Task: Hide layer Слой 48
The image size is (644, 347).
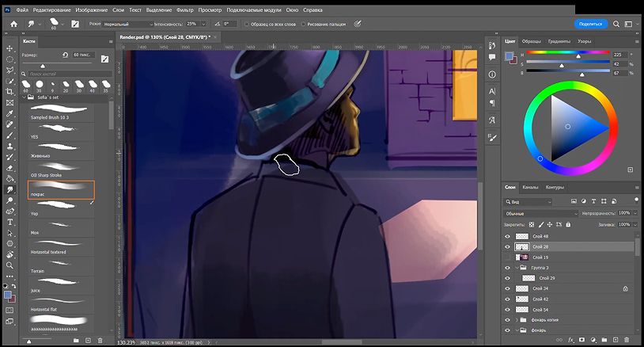Action: (508, 236)
